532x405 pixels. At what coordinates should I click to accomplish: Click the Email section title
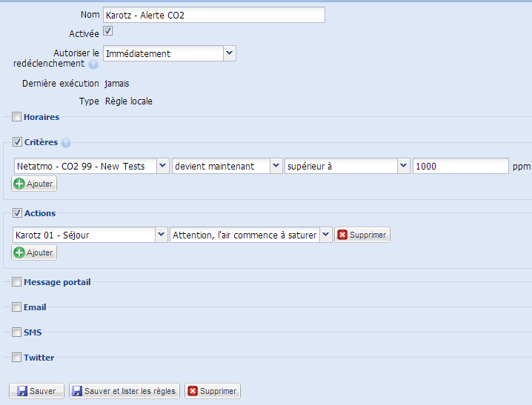[35, 307]
